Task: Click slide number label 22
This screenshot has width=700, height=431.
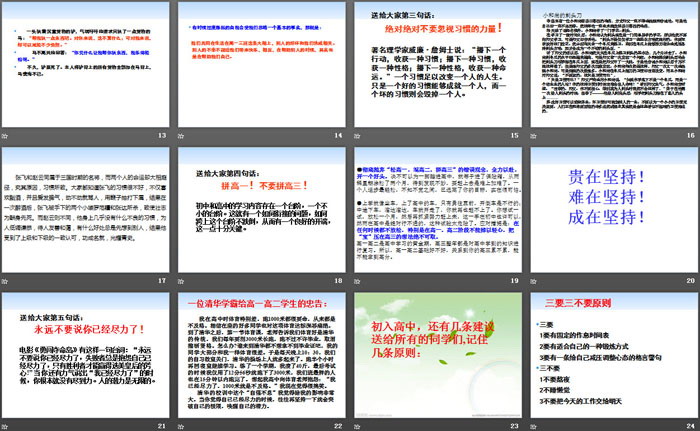Action: [x=338, y=426]
